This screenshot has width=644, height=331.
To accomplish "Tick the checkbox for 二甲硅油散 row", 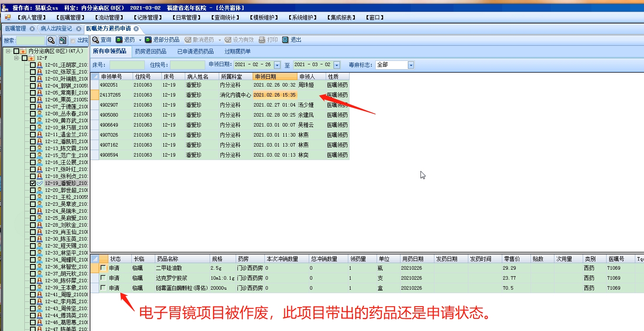I will [103, 268].
